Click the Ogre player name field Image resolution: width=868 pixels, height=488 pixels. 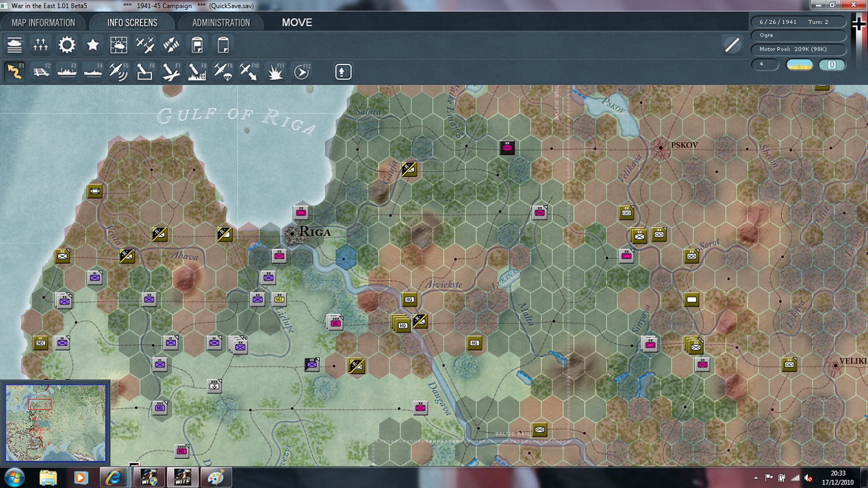799,36
